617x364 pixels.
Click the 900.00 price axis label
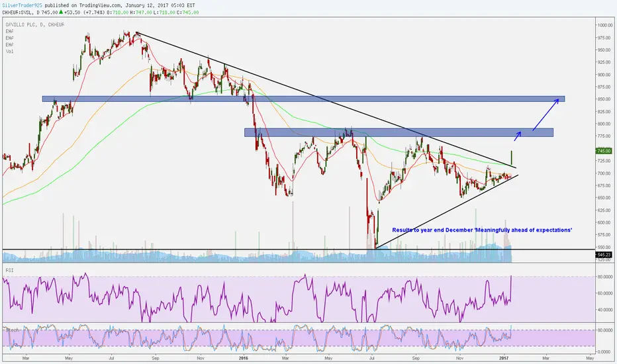tap(604, 75)
